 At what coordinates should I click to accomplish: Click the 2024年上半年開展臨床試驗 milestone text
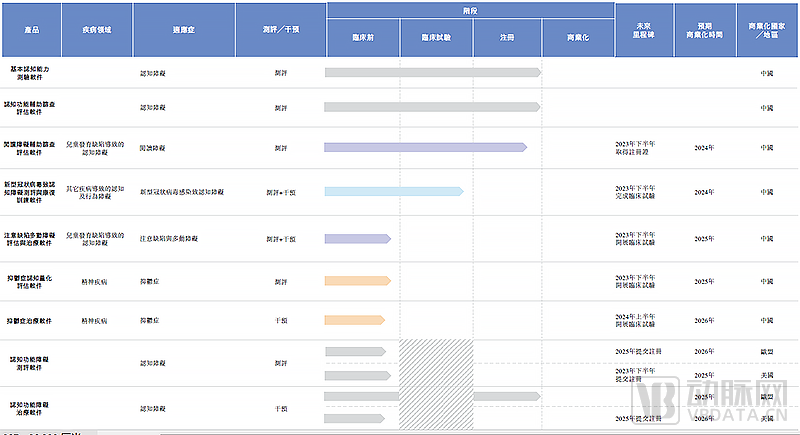[638, 320]
